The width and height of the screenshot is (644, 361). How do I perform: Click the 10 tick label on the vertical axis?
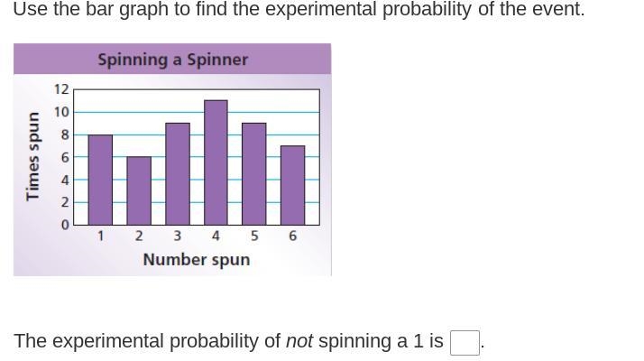point(61,112)
